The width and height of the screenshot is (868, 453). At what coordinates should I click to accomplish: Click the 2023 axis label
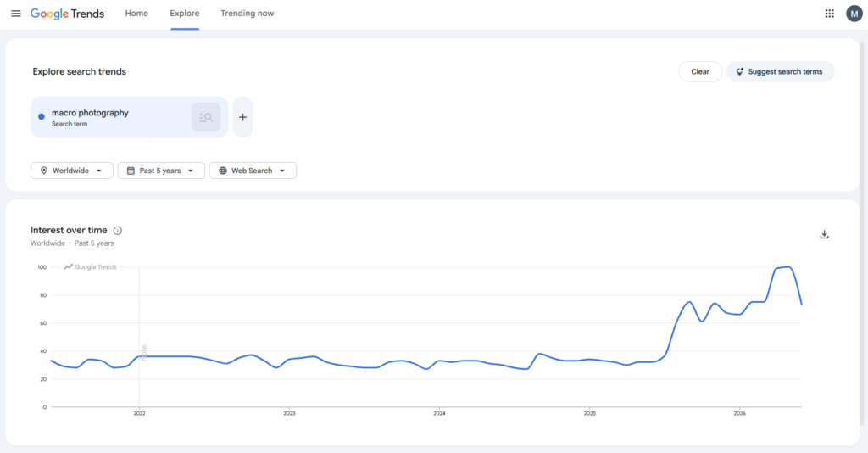click(289, 414)
